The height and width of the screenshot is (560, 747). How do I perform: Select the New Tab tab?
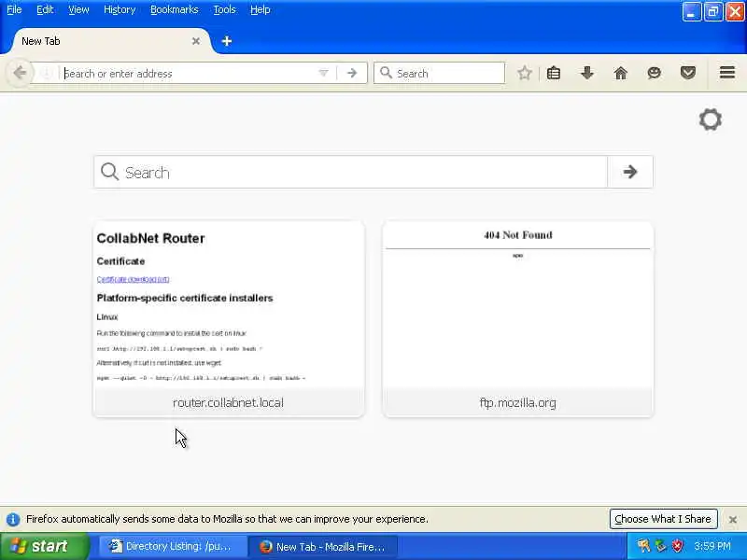point(109,41)
